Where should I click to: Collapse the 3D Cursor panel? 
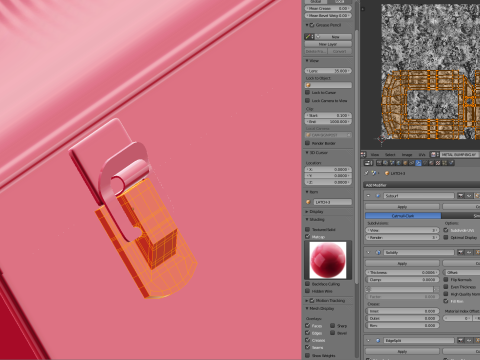(x=307, y=152)
